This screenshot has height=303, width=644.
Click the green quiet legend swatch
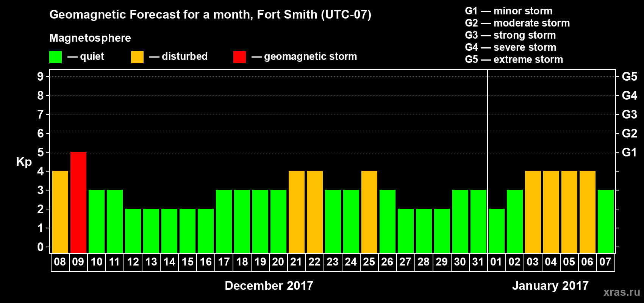click(55, 57)
